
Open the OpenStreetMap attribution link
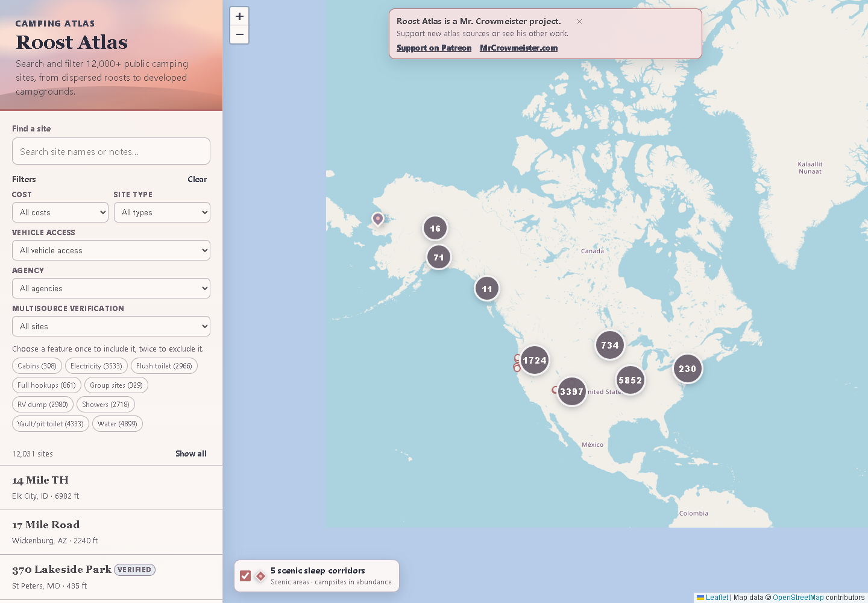[x=798, y=598]
